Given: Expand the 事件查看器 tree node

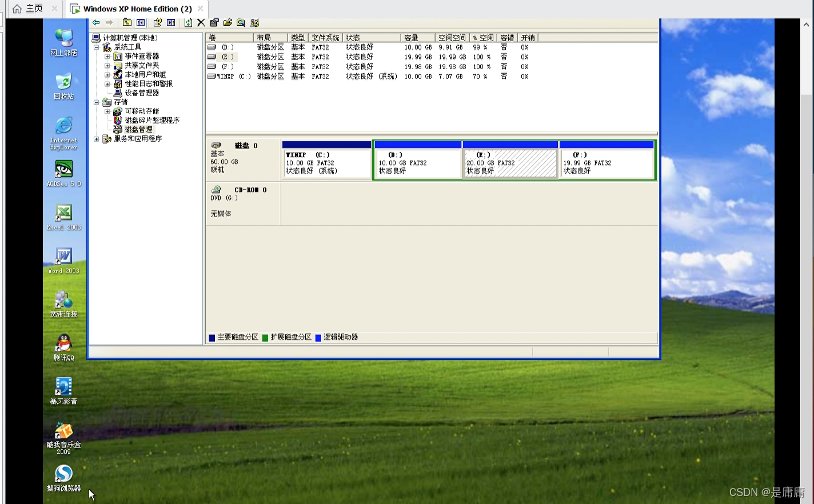Looking at the screenshot, I should point(107,57).
